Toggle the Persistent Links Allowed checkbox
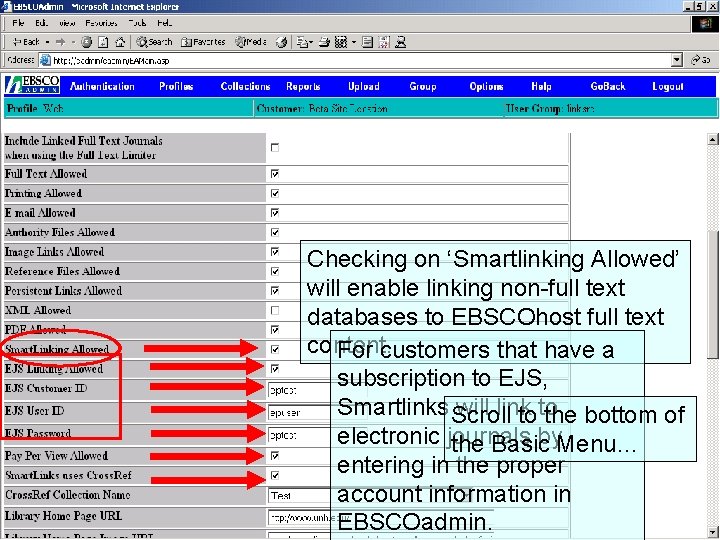 click(x=275, y=291)
